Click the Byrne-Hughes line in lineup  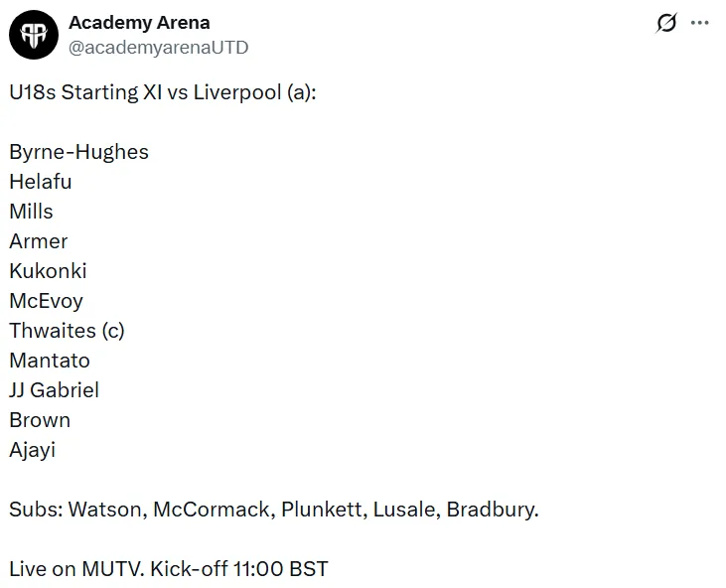tap(79, 152)
